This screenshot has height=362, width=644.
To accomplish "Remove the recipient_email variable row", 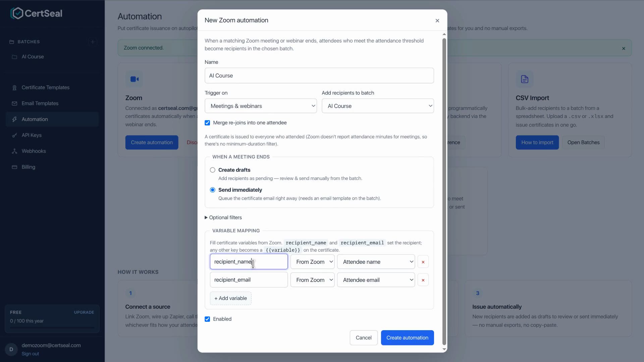I will (423, 280).
